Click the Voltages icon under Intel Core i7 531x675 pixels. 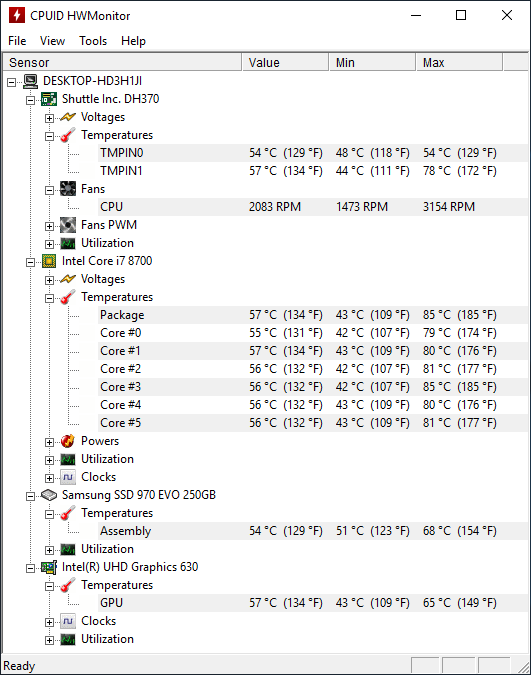[68, 279]
